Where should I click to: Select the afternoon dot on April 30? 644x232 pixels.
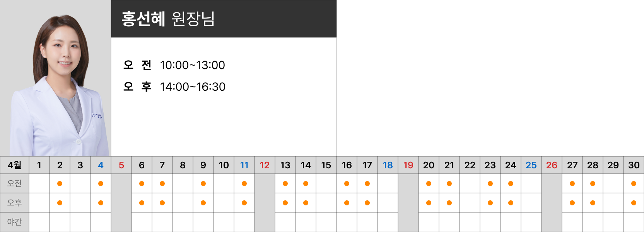click(634, 203)
